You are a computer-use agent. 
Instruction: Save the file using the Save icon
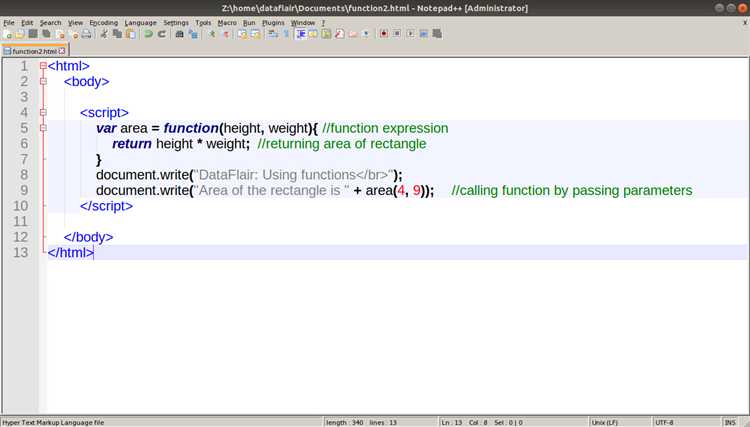coord(33,34)
